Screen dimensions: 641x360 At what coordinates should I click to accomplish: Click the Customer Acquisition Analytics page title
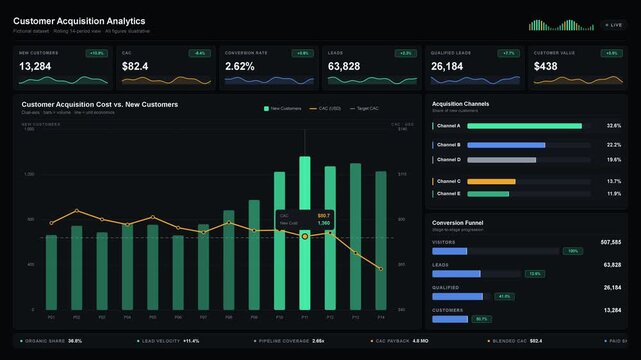pyautogui.click(x=79, y=21)
